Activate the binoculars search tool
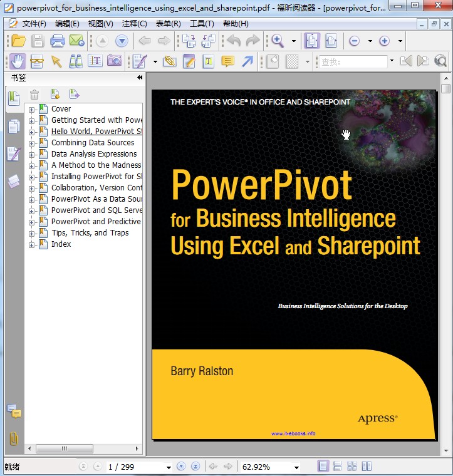Screen dimensions: 453x476 click(76, 61)
